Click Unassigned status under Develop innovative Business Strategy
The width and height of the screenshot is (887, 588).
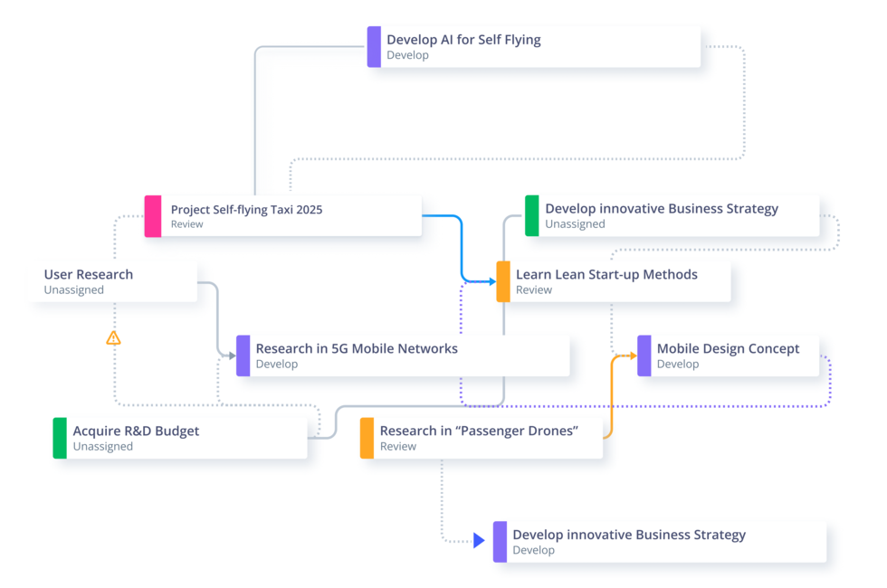tap(575, 224)
